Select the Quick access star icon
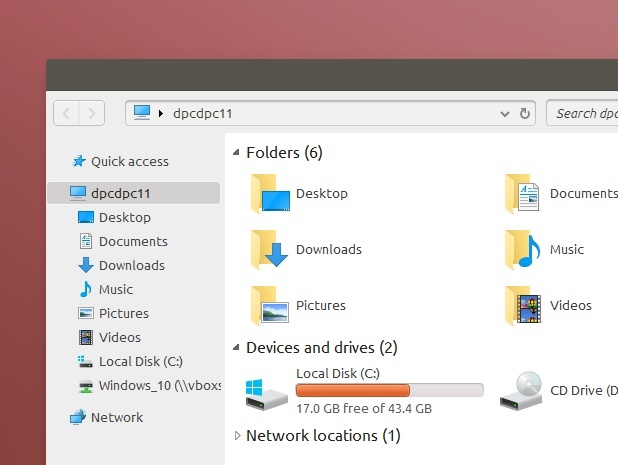 point(79,161)
